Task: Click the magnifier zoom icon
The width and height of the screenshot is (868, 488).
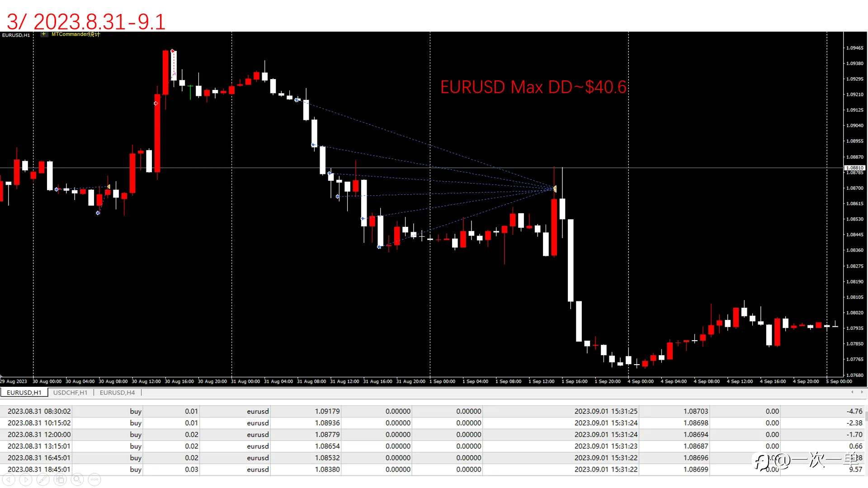Action: (77, 480)
